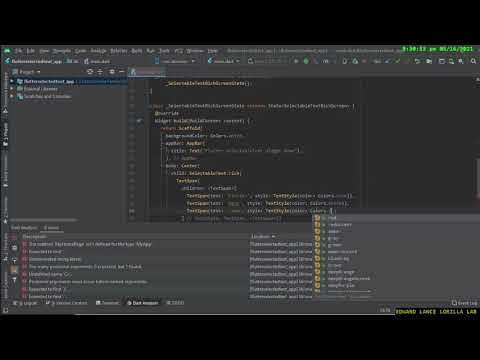Sort by the Description column header

pyautogui.click(x=35, y=236)
